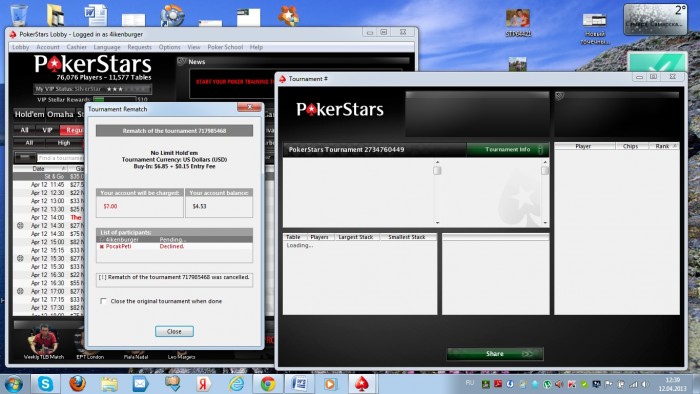Click the News panel header icon
Viewport: 700px width, 394px height.
[x=182, y=62]
